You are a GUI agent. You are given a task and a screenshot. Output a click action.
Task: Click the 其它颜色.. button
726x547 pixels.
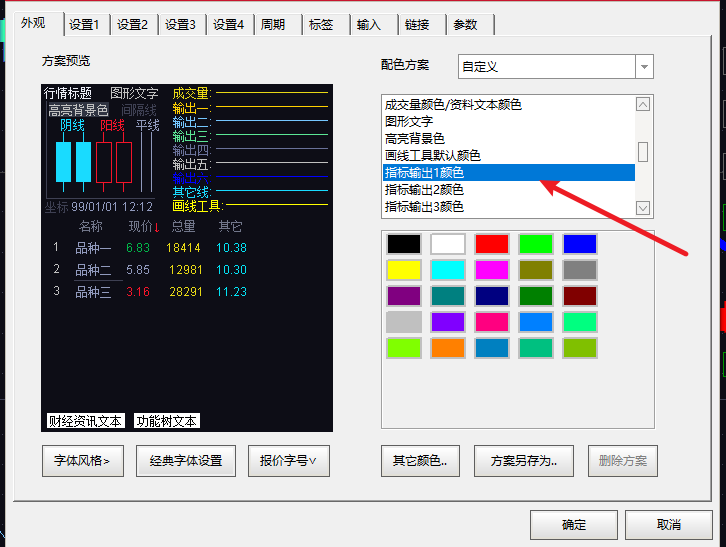[420, 461]
